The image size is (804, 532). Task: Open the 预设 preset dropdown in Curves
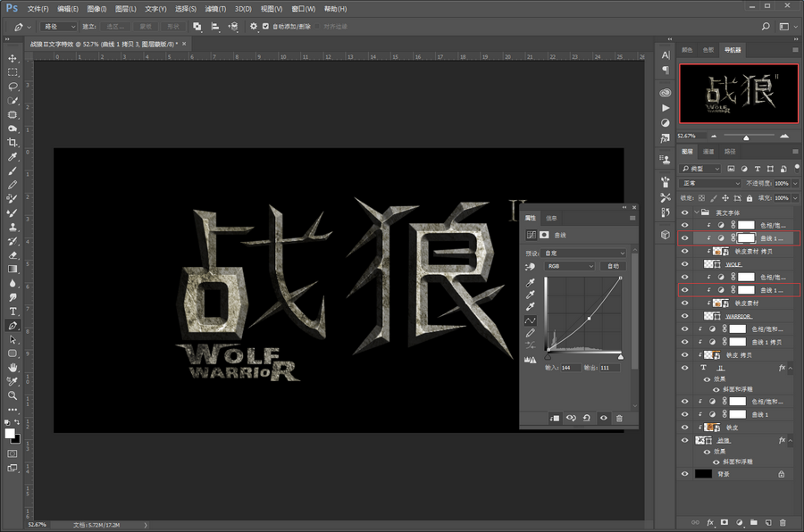(x=585, y=254)
